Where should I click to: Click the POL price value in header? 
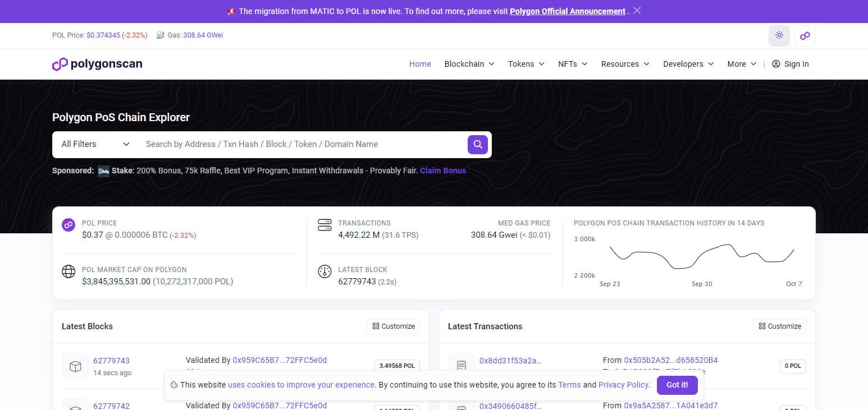(103, 35)
